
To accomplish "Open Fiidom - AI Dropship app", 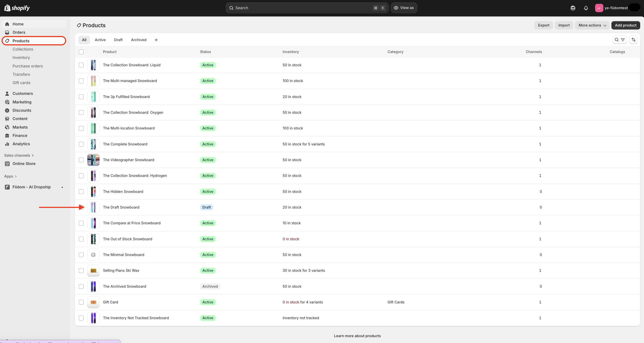I will click(x=31, y=187).
